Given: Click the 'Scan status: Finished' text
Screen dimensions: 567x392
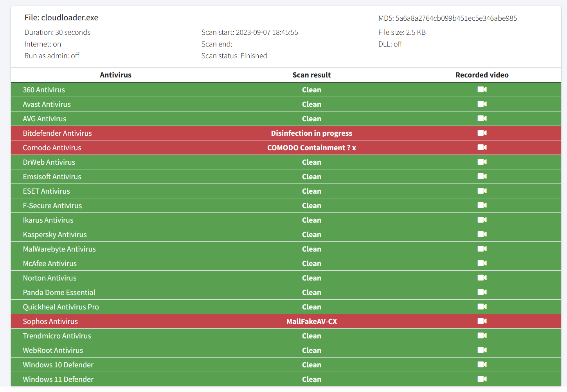Looking at the screenshot, I should click(234, 56).
